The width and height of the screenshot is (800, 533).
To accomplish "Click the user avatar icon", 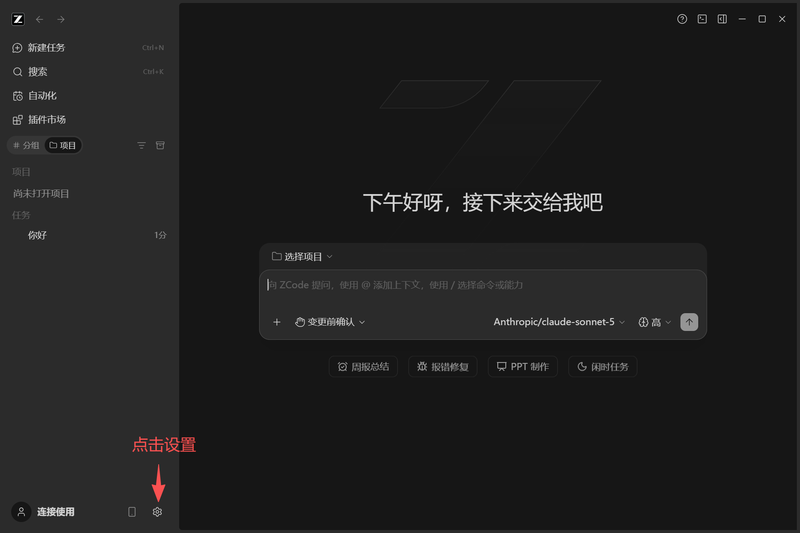I will point(21,512).
